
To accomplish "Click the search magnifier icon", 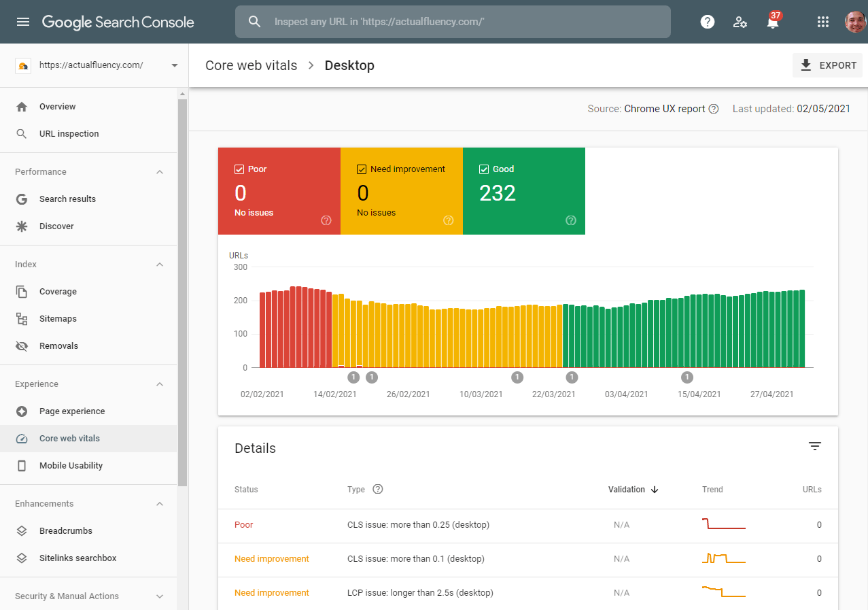I will point(255,22).
